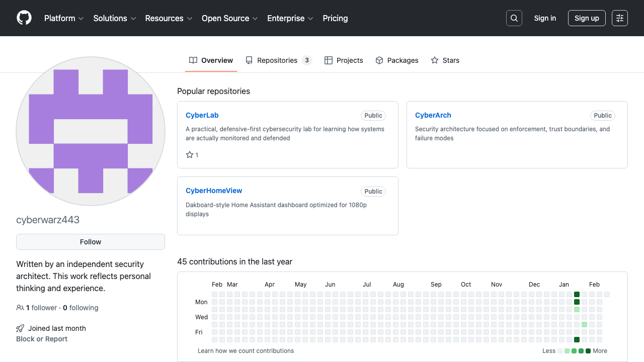This screenshot has width=644, height=362.
Task: Expand the Open Source menu
Action: tap(230, 18)
